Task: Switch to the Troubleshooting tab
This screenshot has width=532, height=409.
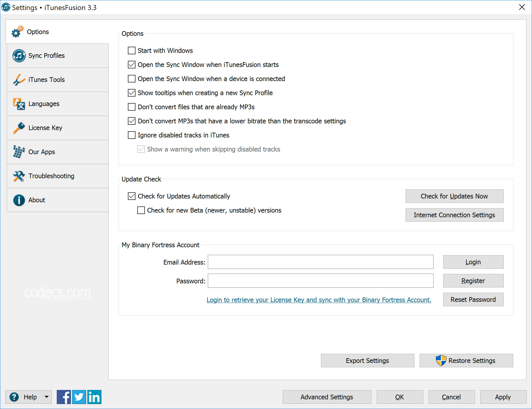Action: [58, 176]
